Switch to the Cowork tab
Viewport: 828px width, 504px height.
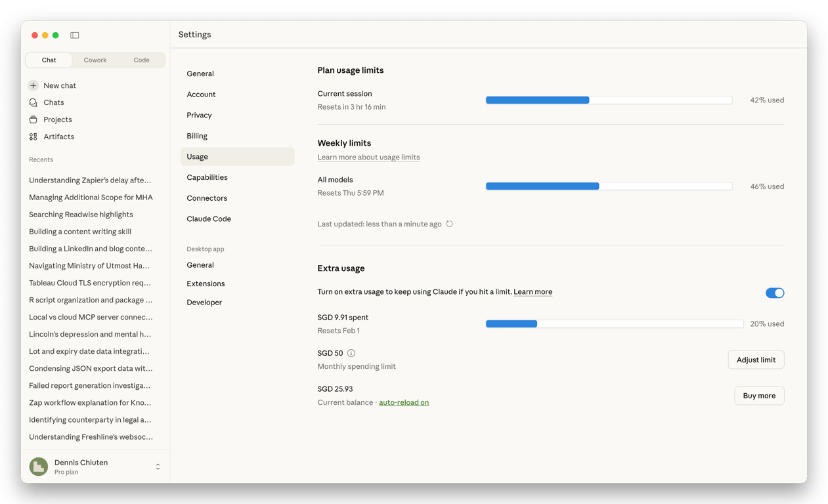[x=95, y=60]
